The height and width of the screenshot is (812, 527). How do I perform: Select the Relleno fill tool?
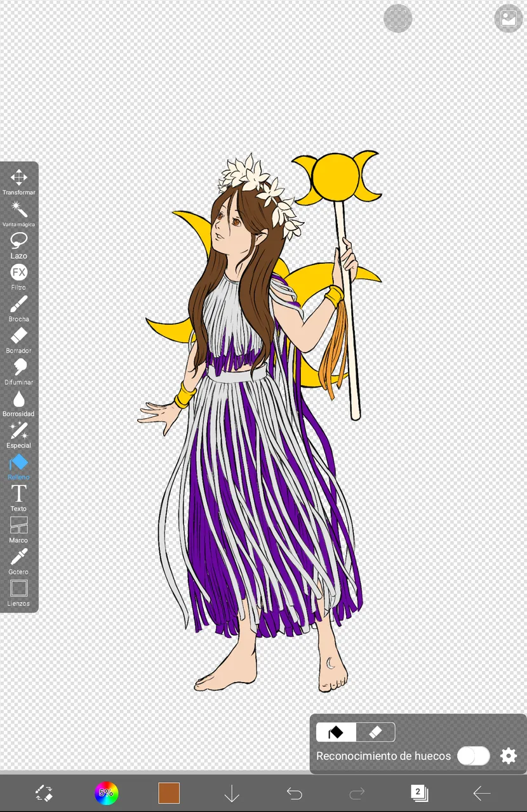tap(18, 467)
